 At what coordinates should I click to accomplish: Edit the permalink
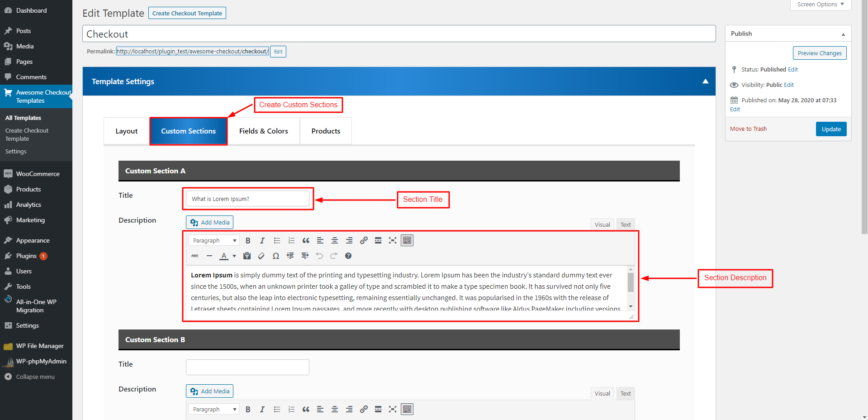278,52
